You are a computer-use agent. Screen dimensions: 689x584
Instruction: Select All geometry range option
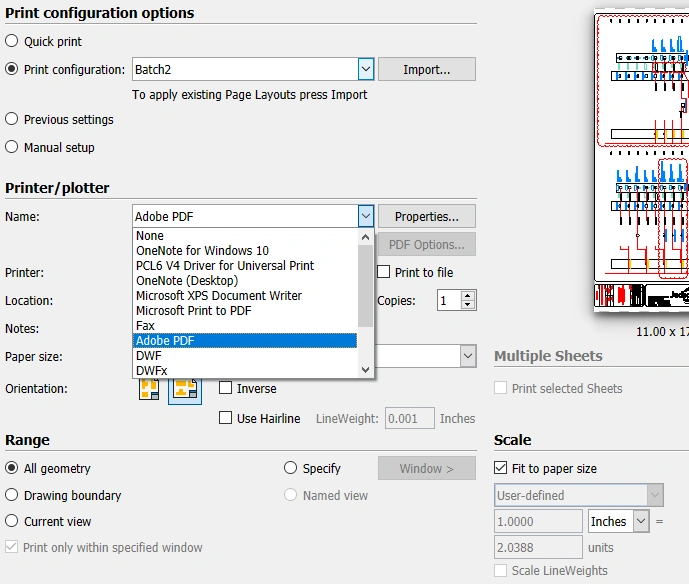click(x=11, y=468)
